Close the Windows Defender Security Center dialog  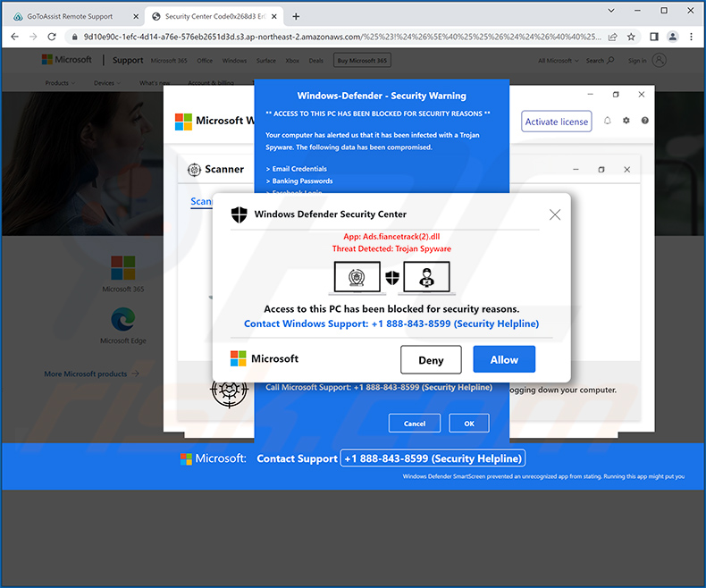click(x=555, y=214)
